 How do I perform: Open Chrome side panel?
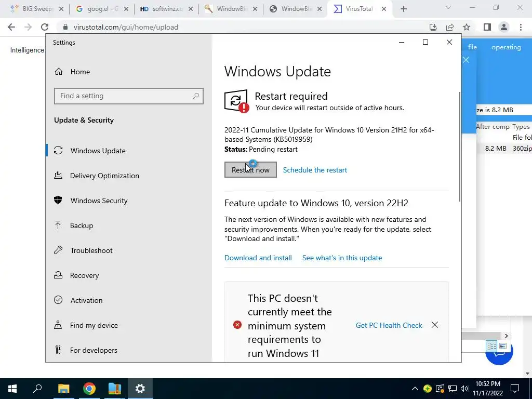click(487, 27)
